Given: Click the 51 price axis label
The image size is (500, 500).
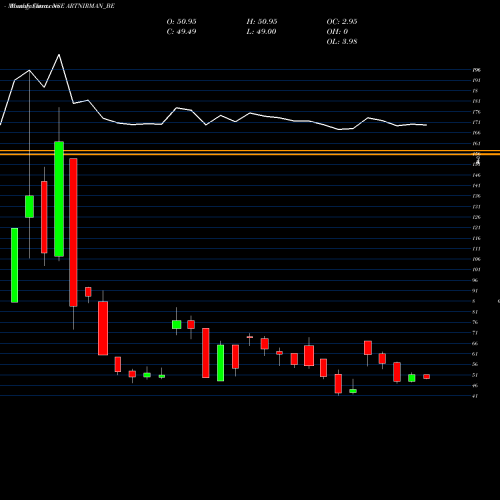Looking at the screenshot, I should click(x=475, y=375).
